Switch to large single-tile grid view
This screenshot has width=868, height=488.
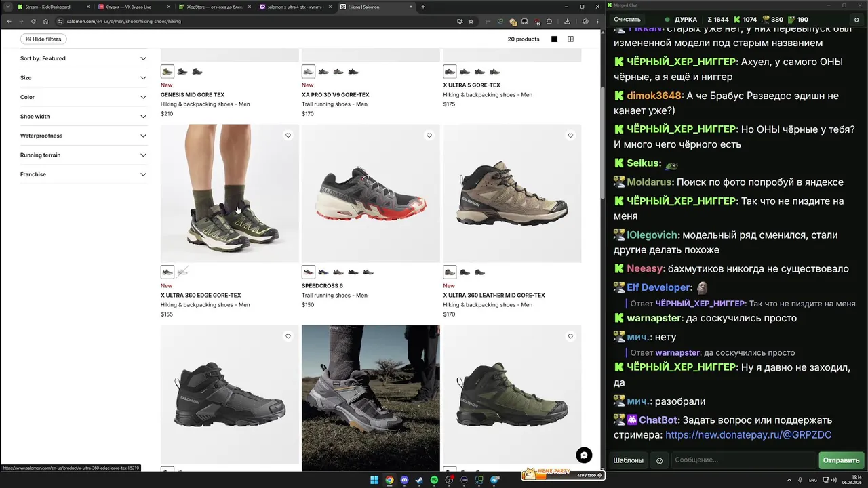[554, 39]
